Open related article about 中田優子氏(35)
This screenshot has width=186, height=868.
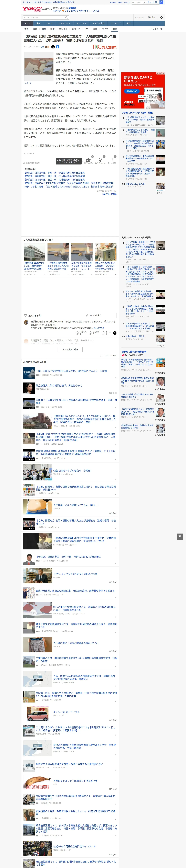[x=54, y=173]
